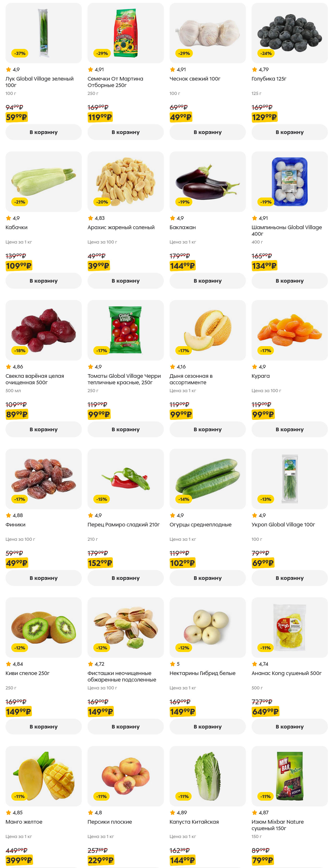This screenshot has width=331, height=868.
Task: Click the -37% discount badge on the green onion
Action: point(20,53)
